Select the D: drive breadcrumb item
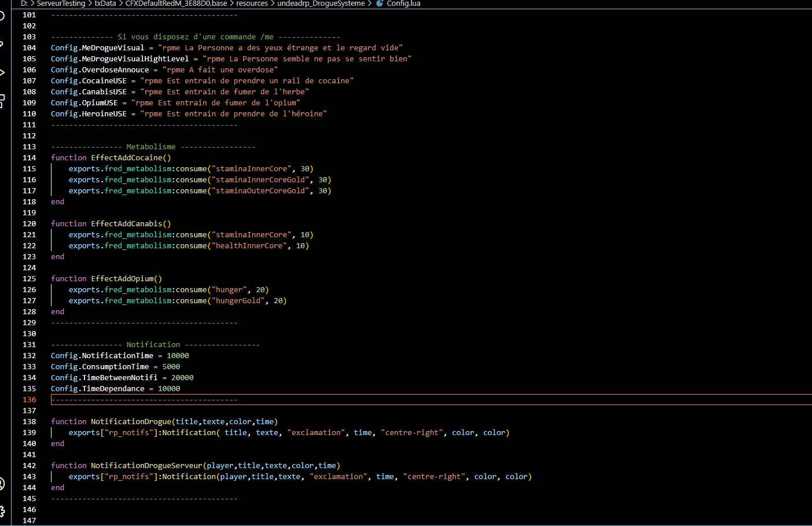Screen dimensions: 812x526 [x=24, y=3]
